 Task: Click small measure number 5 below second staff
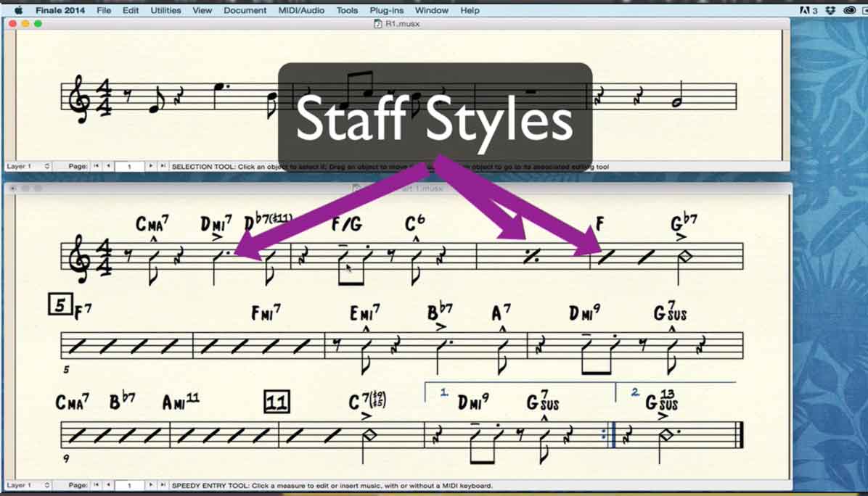[67, 369]
